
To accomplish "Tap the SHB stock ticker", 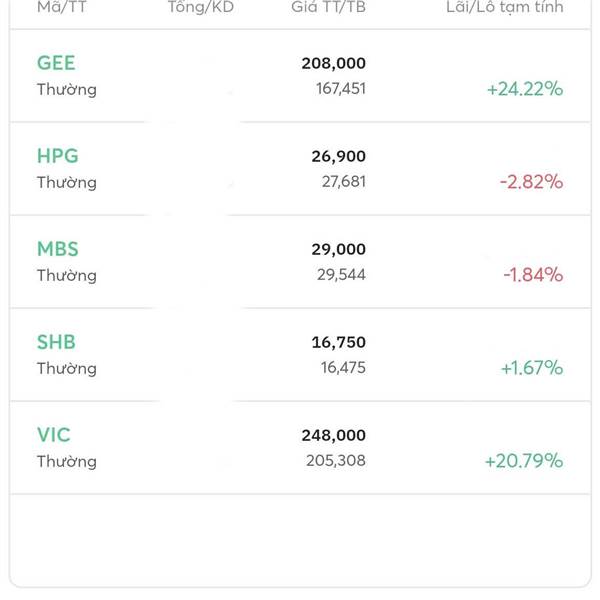I will pyautogui.click(x=56, y=342).
